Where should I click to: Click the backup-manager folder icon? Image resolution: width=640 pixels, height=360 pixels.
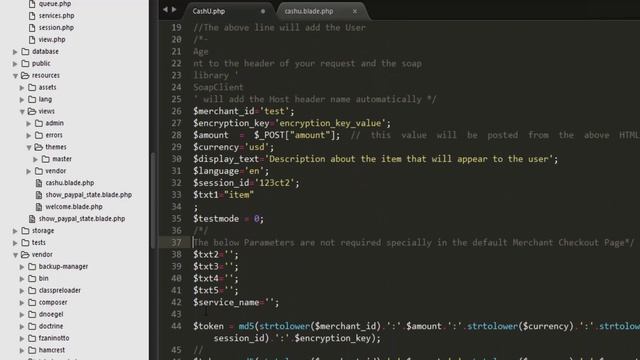pos(32,266)
